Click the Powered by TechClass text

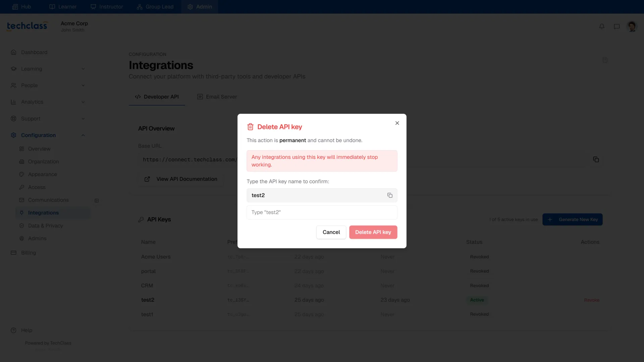click(48, 343)
